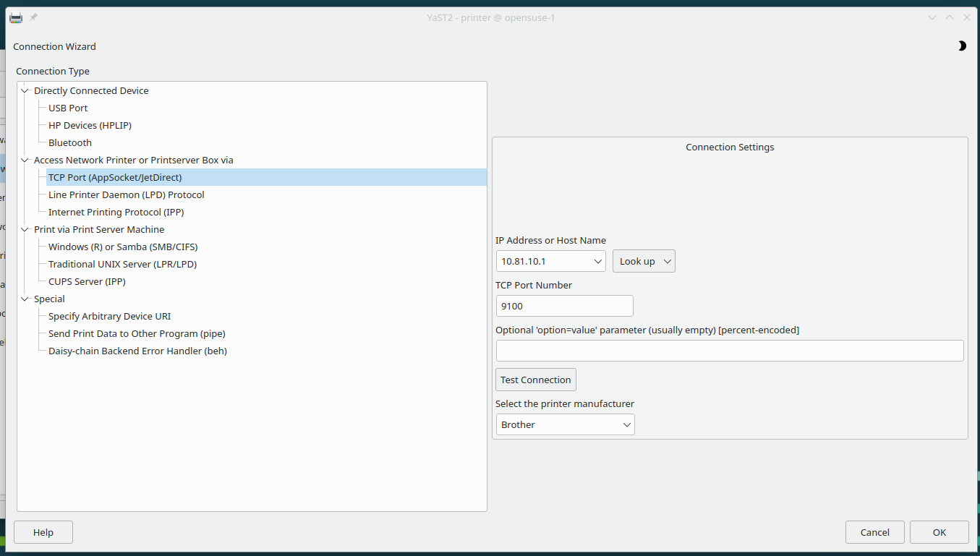Collapse the Directly Connected Device group
This screenshot has height=556, width=980.
click(25, 91)
